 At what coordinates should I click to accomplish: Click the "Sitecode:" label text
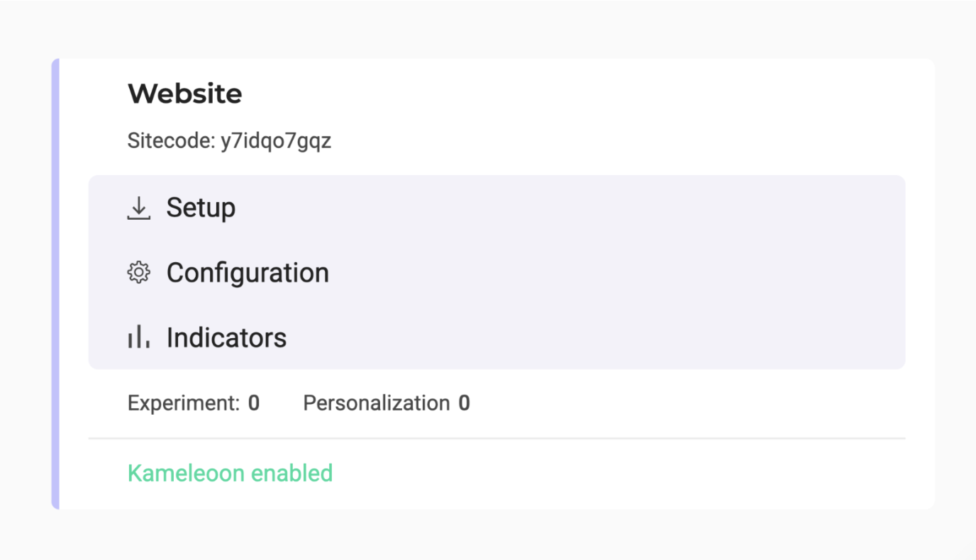point(171,141)
